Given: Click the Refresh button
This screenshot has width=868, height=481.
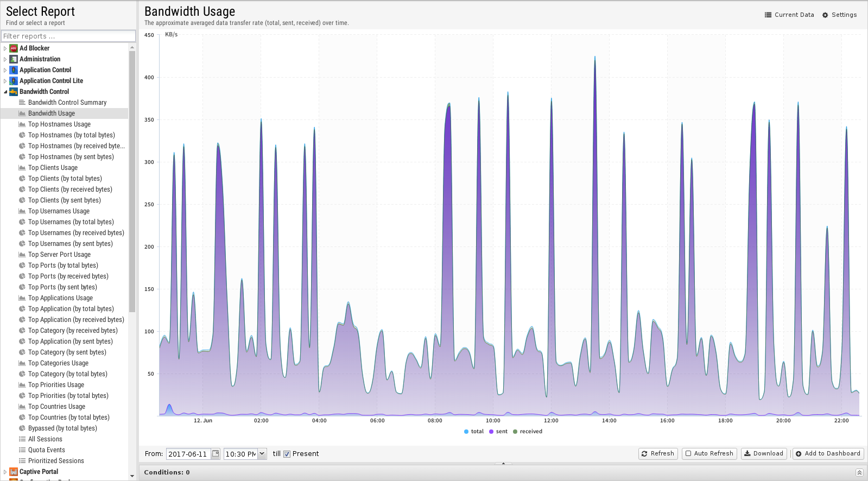Looking at the screenshot, I should click(657, 454).
